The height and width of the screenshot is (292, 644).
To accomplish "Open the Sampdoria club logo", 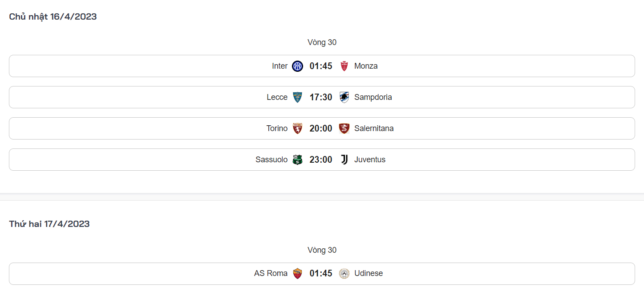I will 344,97.
